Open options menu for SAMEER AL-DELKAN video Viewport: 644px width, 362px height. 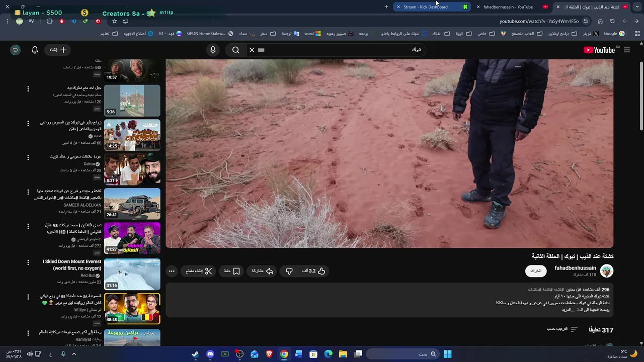point(28,192)
